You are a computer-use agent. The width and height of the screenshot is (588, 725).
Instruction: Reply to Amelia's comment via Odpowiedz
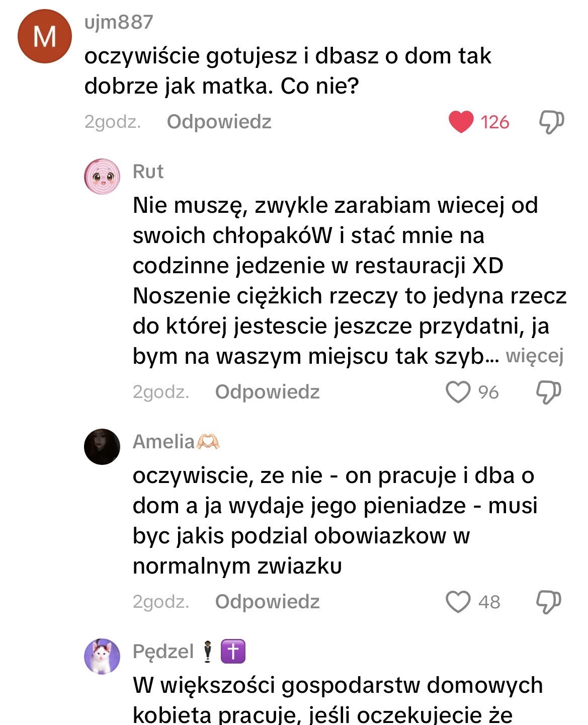(x=267, y=602)
